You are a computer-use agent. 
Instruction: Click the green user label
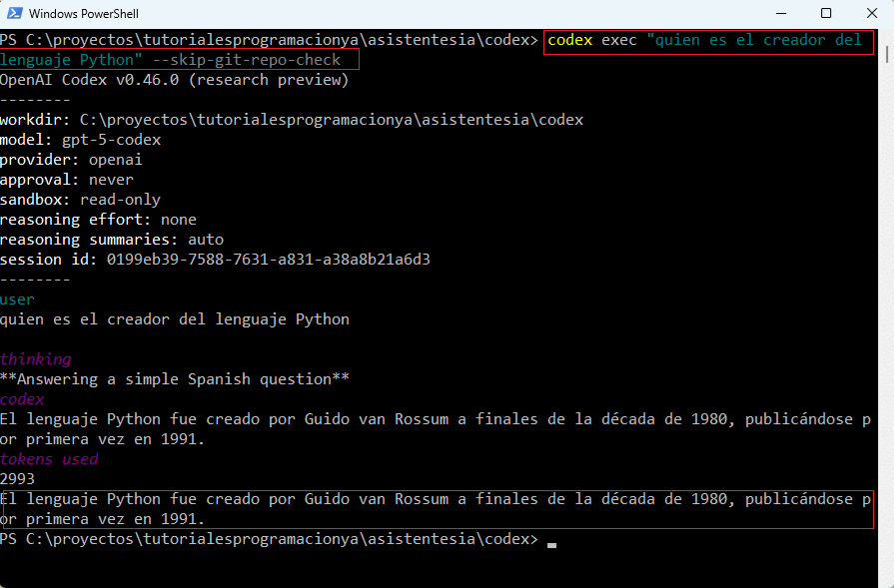tap(17, 299)
